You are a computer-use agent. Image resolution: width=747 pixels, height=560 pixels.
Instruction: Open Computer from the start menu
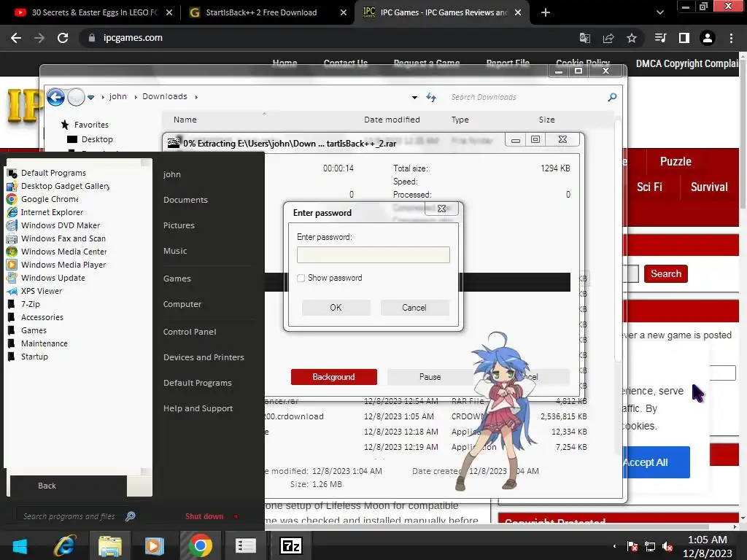pos(182,304)
